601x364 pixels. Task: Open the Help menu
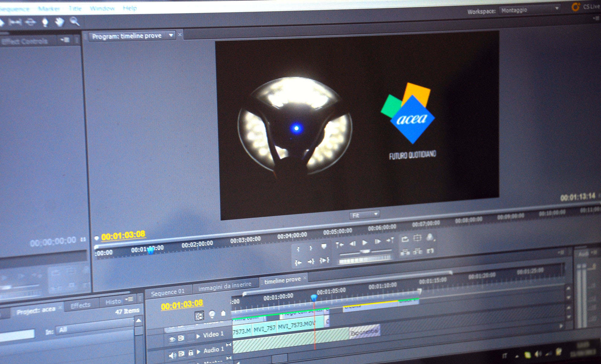point(130,8)
